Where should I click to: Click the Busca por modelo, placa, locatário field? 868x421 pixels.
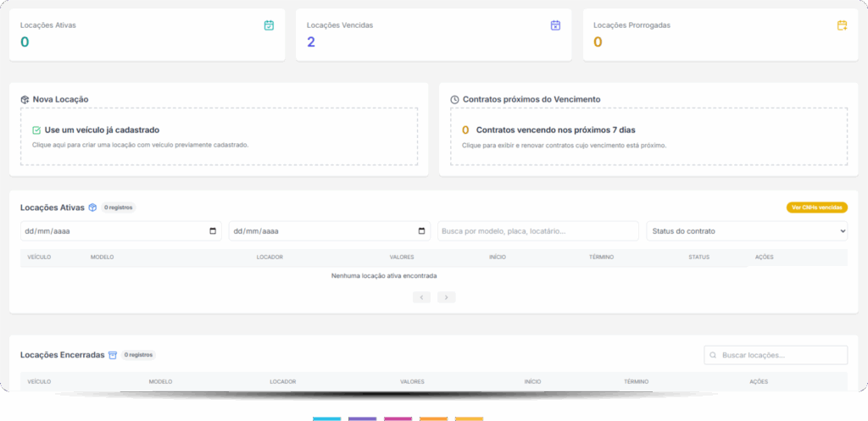pyautogui.click(x=537, y=231)
